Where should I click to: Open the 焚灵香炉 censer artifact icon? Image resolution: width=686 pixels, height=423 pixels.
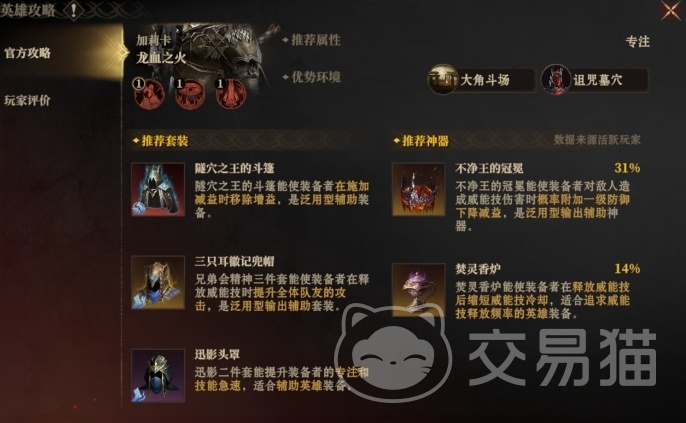[x=419, y=290]
